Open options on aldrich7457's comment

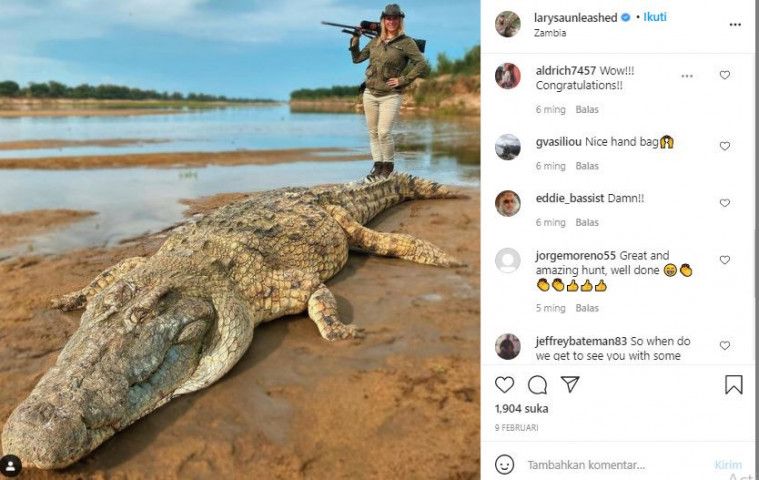(687, 75)
